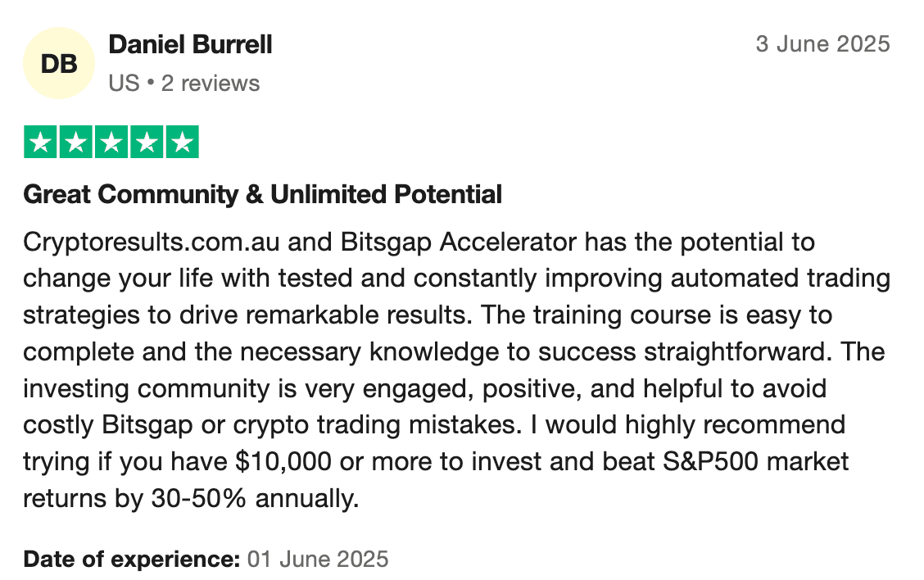Open Daniel Burrell's reviewer profile
Viewport: 924px width, 580px height.
[190, 44]
